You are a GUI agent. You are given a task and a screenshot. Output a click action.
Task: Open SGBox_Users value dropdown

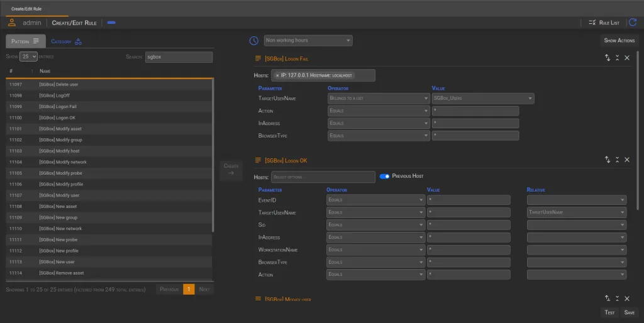483,99
